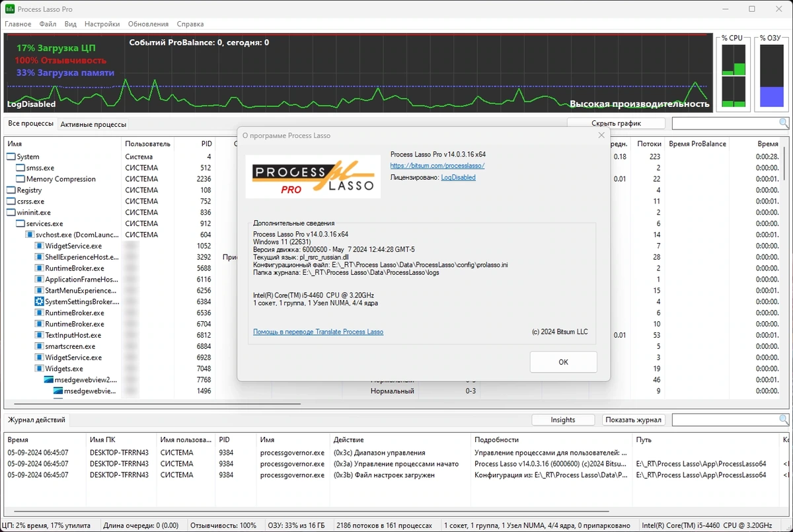Sort the log by the Действие column
Screen dimensions: 793x532
coord(400,439)
